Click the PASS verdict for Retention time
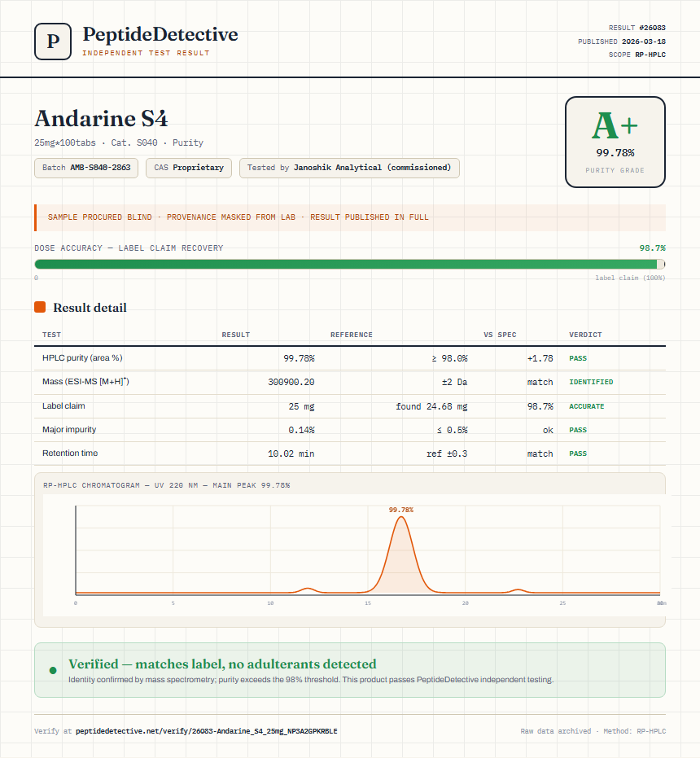Screen dimensions: 700x758 [578, 453]
